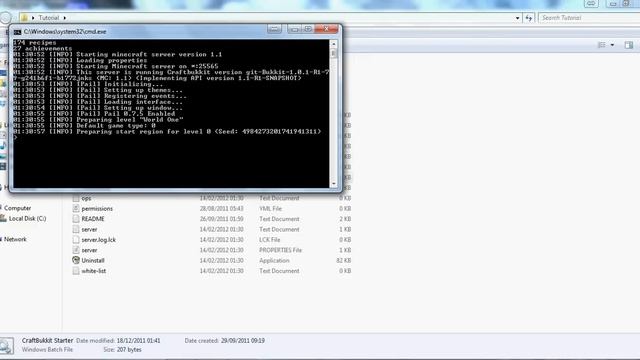The image size is (640, 360).
Task: Click the LCK File type cell
Action: click(x=269, y=240)
